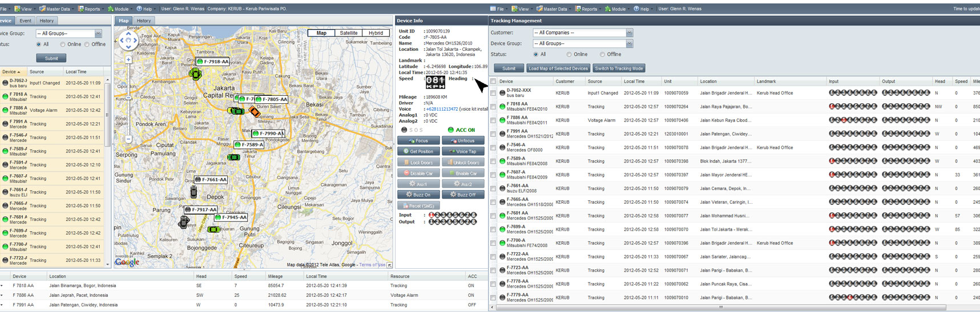This screenshot has height=315, width=980.
Task: Select Offline status radio in left panel
Action: (87, 45)
